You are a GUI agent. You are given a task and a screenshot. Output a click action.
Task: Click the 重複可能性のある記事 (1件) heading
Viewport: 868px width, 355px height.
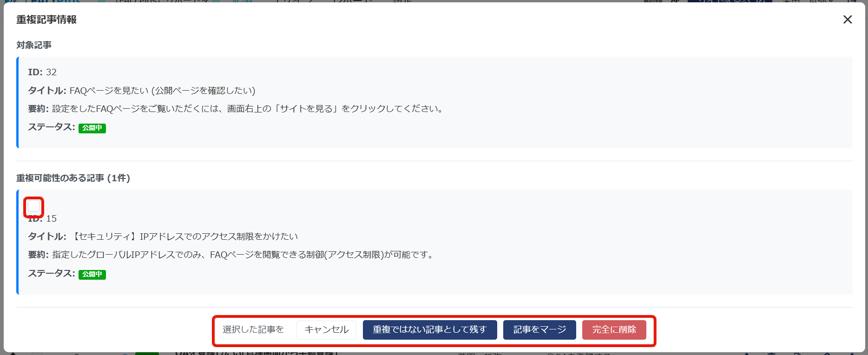73,178
